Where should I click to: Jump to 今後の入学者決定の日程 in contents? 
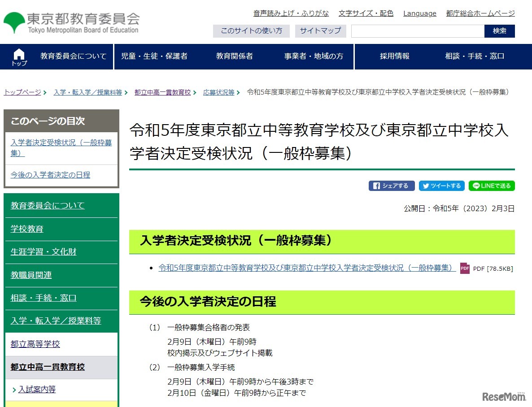50,175
